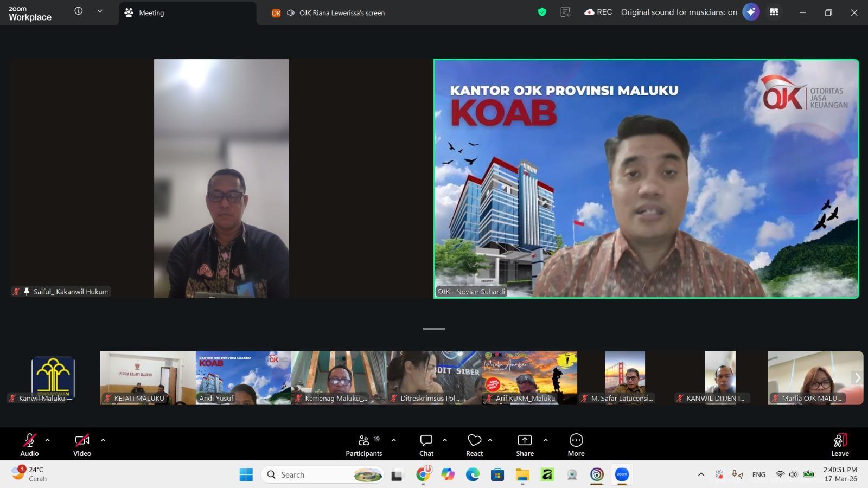The height and width of the screenshot is (488, 868).
Task: Click the green encryption shield icon
Action: coord(542,12)
